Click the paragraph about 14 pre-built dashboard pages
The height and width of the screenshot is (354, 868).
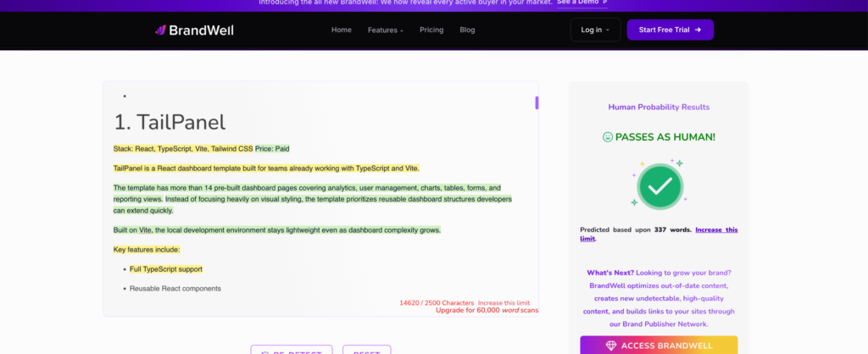click(313, 199)
